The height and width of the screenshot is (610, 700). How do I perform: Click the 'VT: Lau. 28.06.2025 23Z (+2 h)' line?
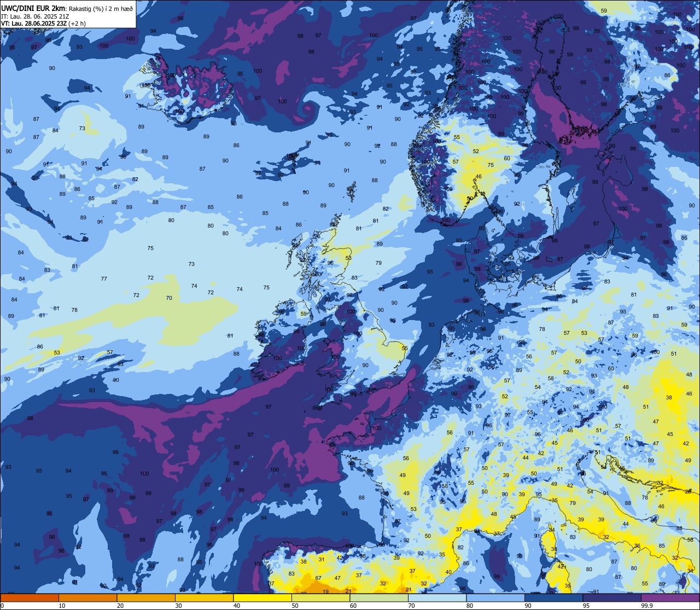coord(44,24)
